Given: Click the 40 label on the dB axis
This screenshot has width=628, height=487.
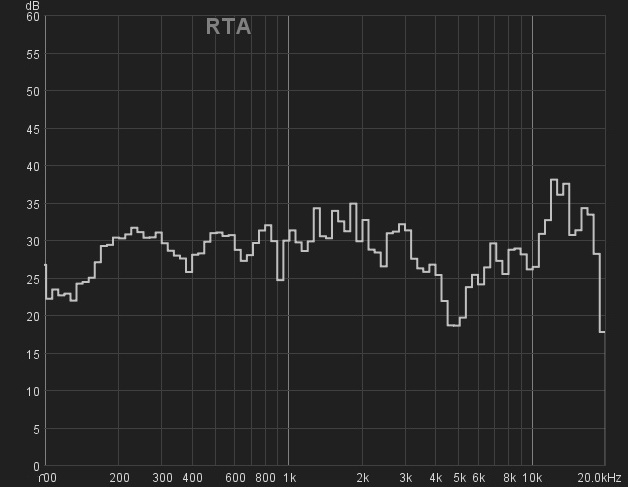Looking at the screenshot, I should [33, 167].
